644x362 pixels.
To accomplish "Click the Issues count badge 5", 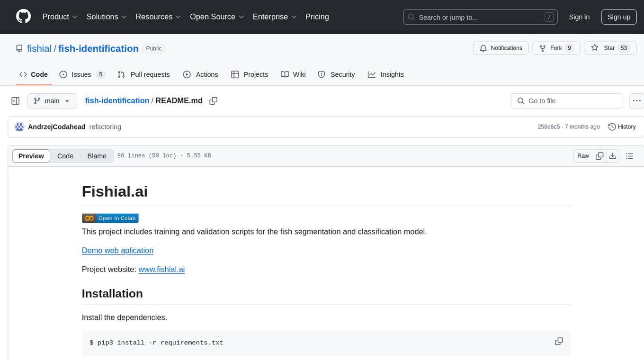I will pyautogui.click(x=100, y=74).
